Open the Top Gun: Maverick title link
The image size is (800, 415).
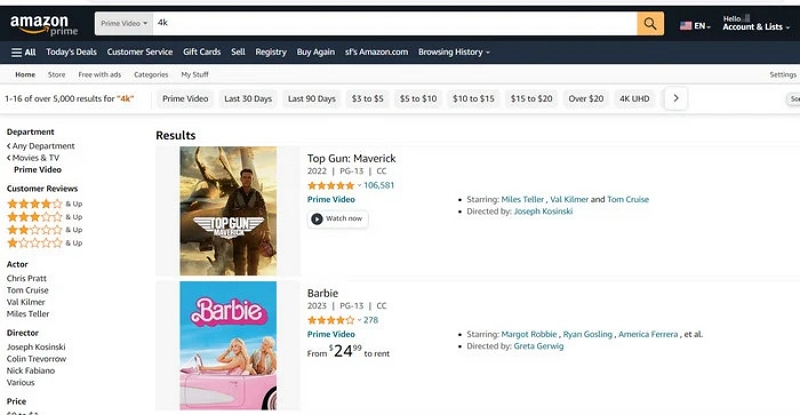(351, 158)
